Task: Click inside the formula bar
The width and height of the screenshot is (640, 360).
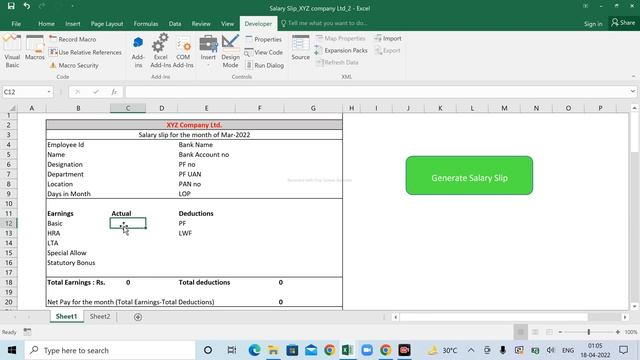Action: (376, 92)
